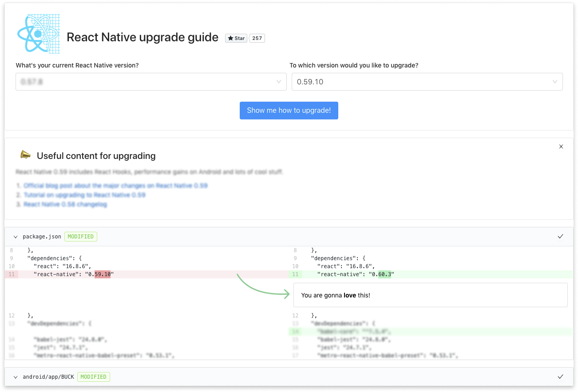The image size is (578, 392).
Task: Open the current React Native version dropdown
Action: (151, 82)
